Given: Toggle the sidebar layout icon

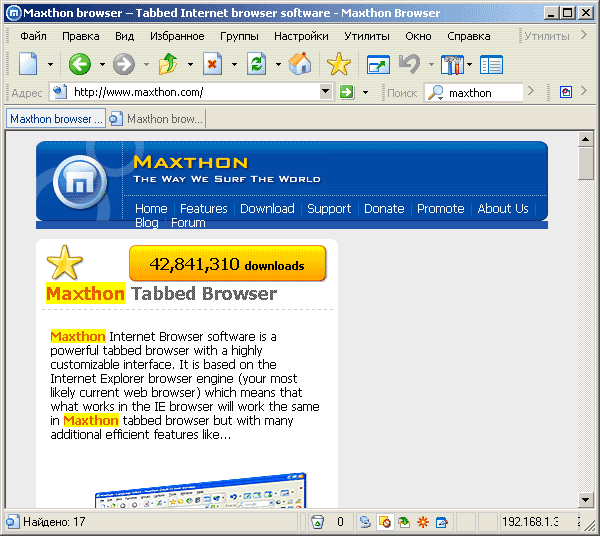Looking at the screenshot, I should (491, 65).
